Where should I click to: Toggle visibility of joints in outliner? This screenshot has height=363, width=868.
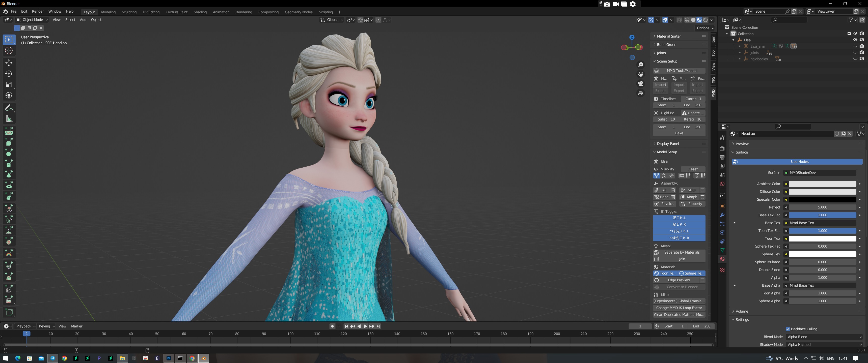[x=855, y=52]
